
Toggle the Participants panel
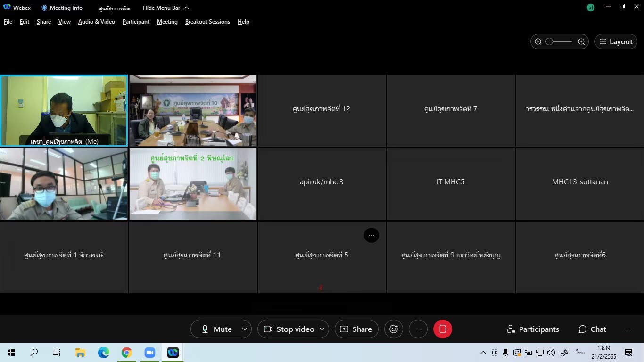tap(533, 329)
